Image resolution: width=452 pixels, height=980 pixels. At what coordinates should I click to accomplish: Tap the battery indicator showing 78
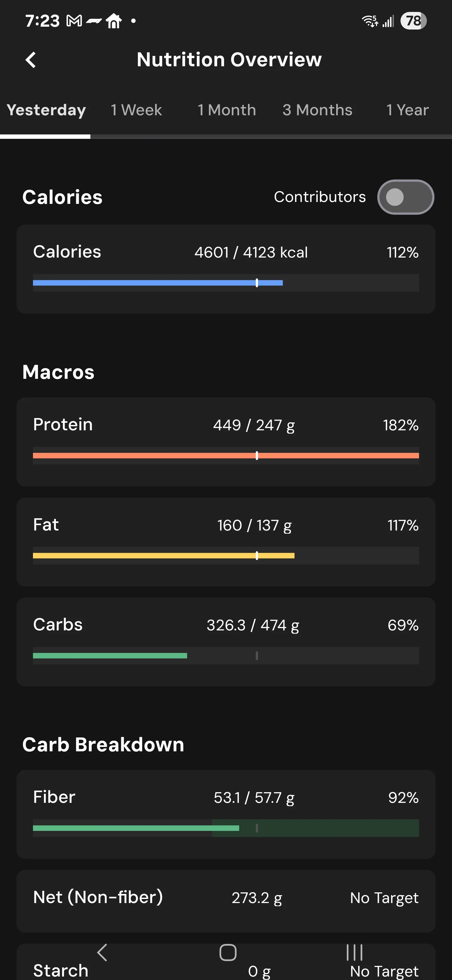[x=414, y=21]
